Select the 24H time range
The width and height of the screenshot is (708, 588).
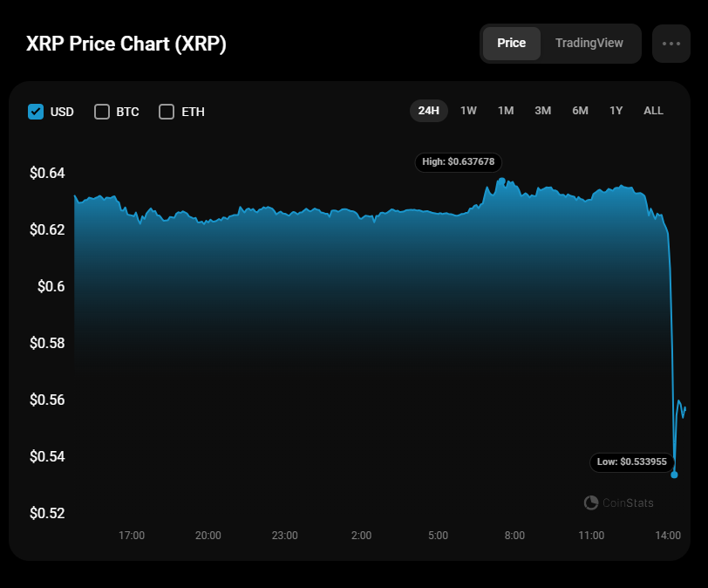click(x=428, y=111)
